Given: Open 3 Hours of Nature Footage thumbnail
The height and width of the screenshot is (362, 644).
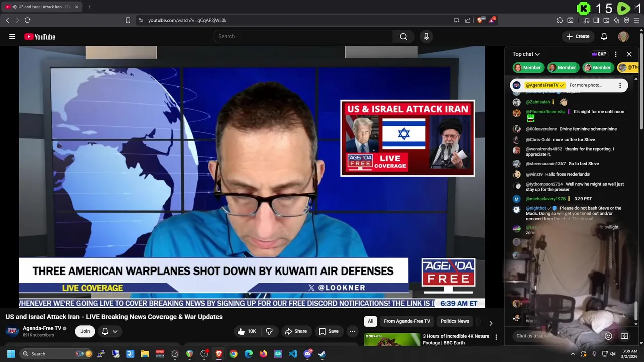Looking at the screenshot, I should pos(392,340).
